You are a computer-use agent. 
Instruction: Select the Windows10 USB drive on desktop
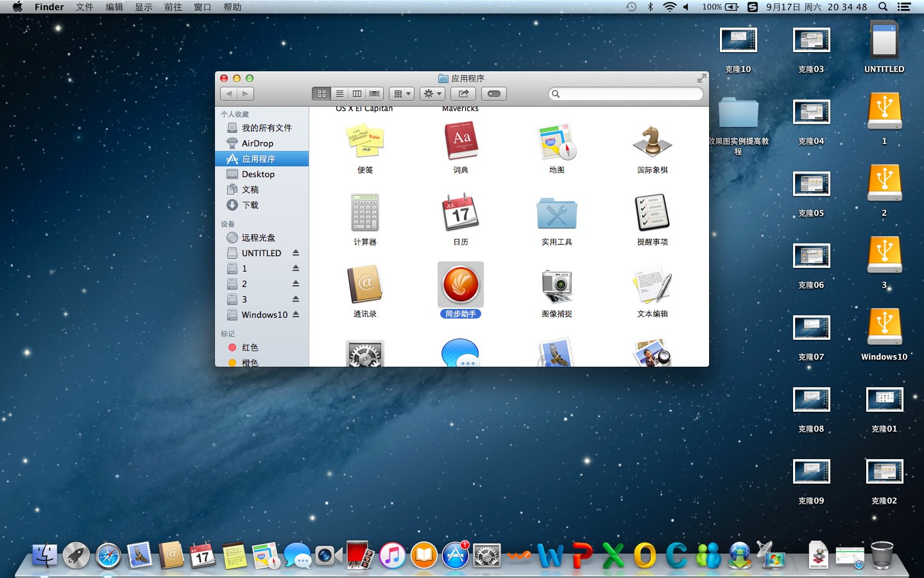click(x=884, y=328)
